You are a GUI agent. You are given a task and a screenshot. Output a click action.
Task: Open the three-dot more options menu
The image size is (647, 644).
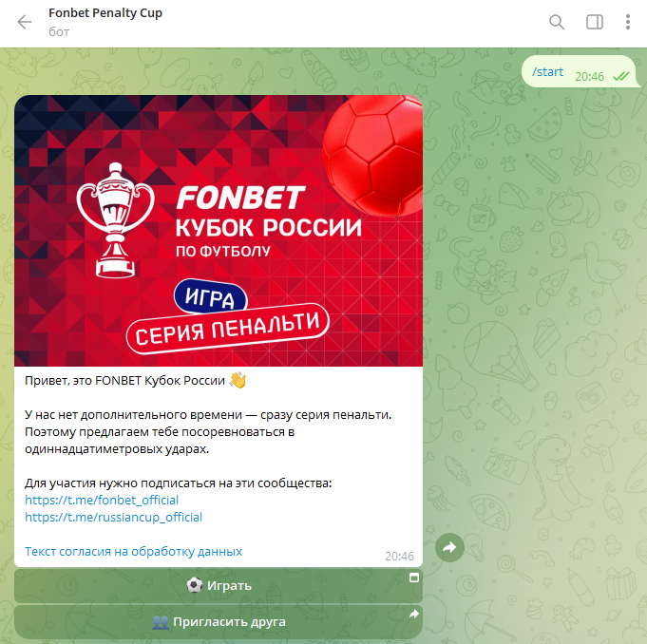628,22
